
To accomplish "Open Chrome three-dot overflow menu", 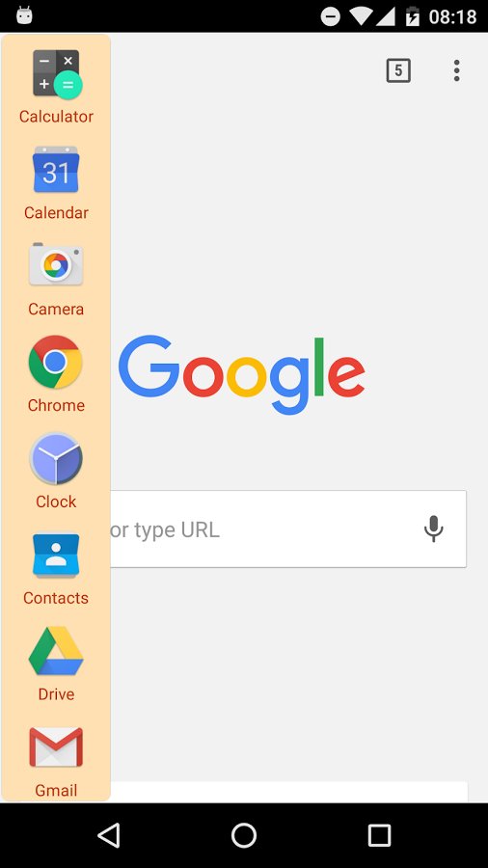I will 456,70.
